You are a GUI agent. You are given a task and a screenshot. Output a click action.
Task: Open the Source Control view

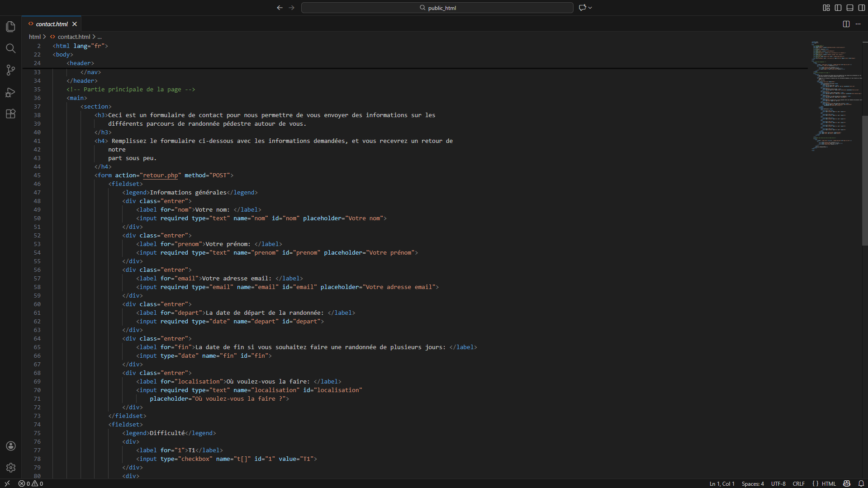tap(11, 70)
